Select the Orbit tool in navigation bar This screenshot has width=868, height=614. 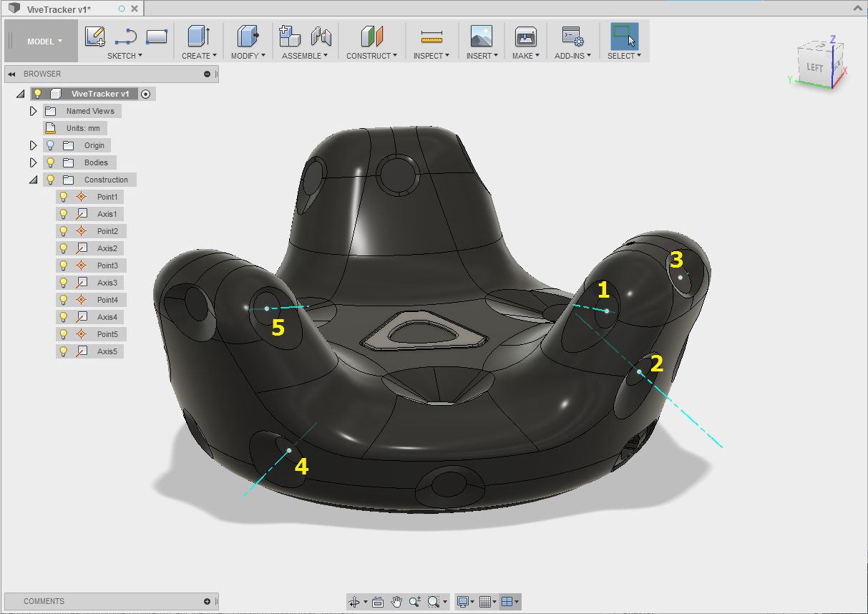click(x=354, y=602)
